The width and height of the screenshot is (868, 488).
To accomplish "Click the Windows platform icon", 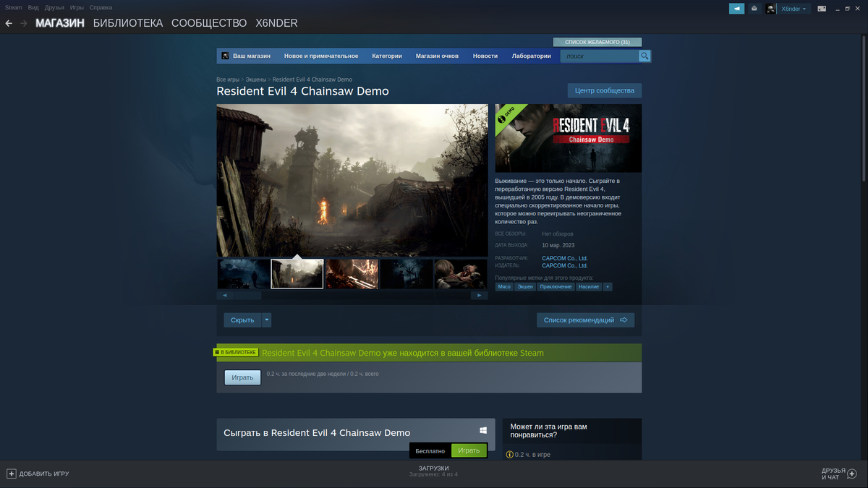I will coord(483,431).
